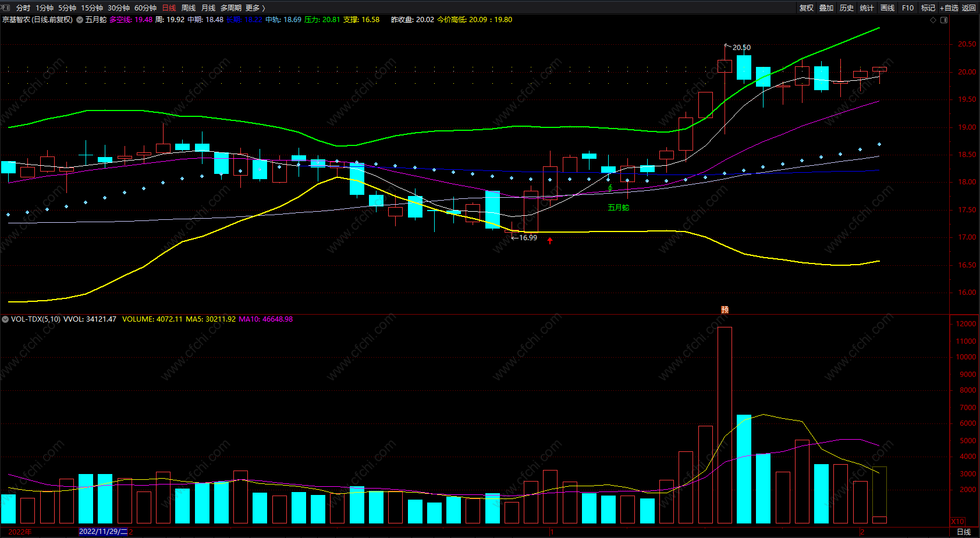Open the 多周期 multi-period view
Viewport: 980px width, 538px height.
pyautogui.click(x=230, y=8)
